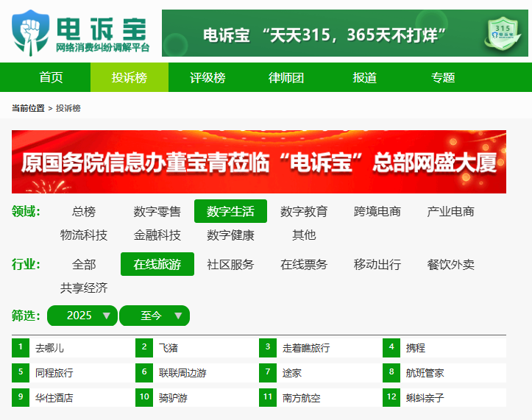This screenshot has height=420, width=532.
Task: Open rank 5 entry 同程旅行
Action: pos(54,373)
